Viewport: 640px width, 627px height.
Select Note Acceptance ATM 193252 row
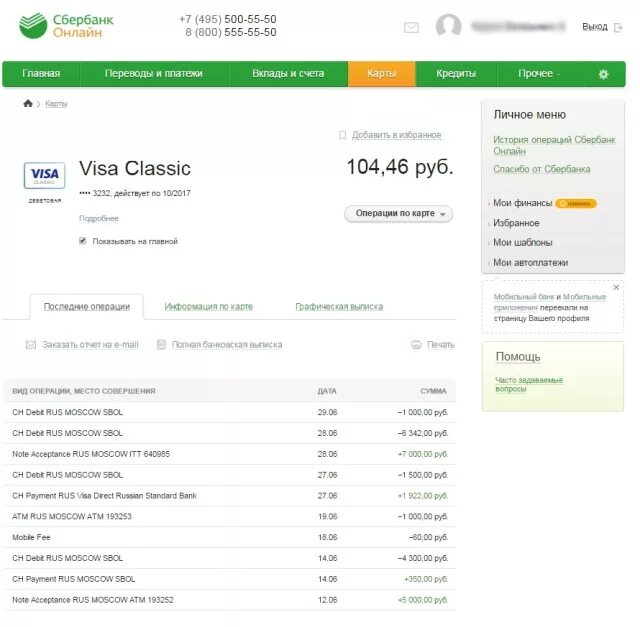click(x=230, y=600)
